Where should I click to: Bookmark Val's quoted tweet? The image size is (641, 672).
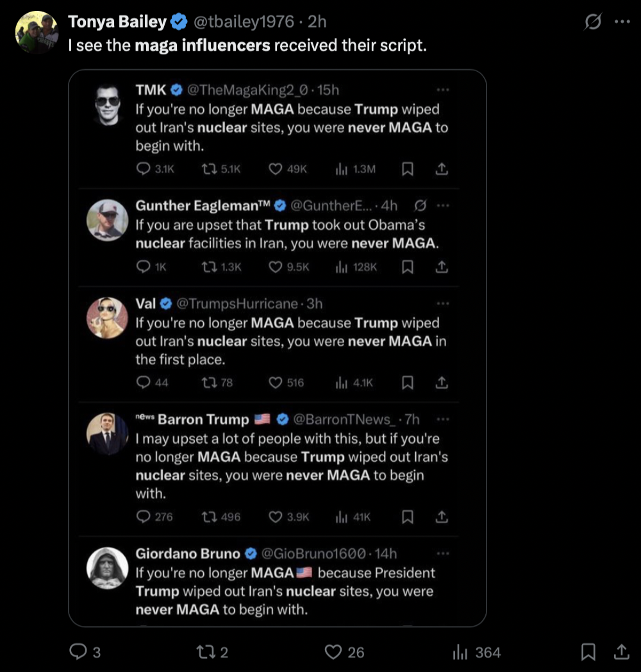408,382
